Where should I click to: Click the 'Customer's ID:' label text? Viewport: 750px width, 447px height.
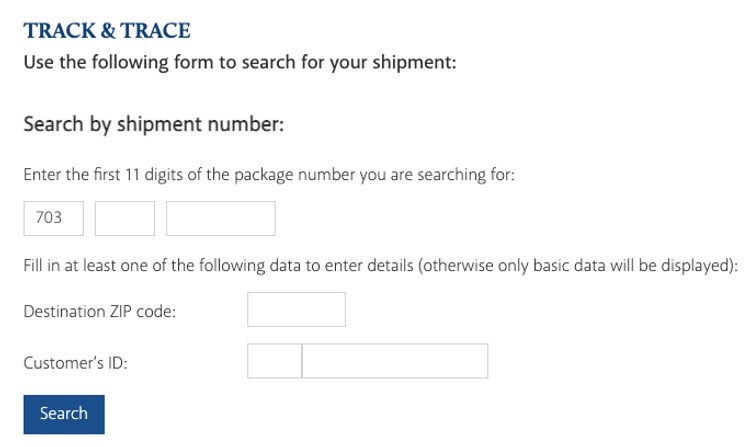click(75, 363)
